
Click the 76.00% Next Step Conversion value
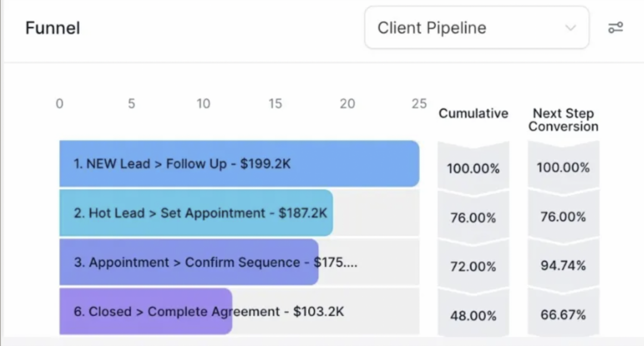pos(563,217)
